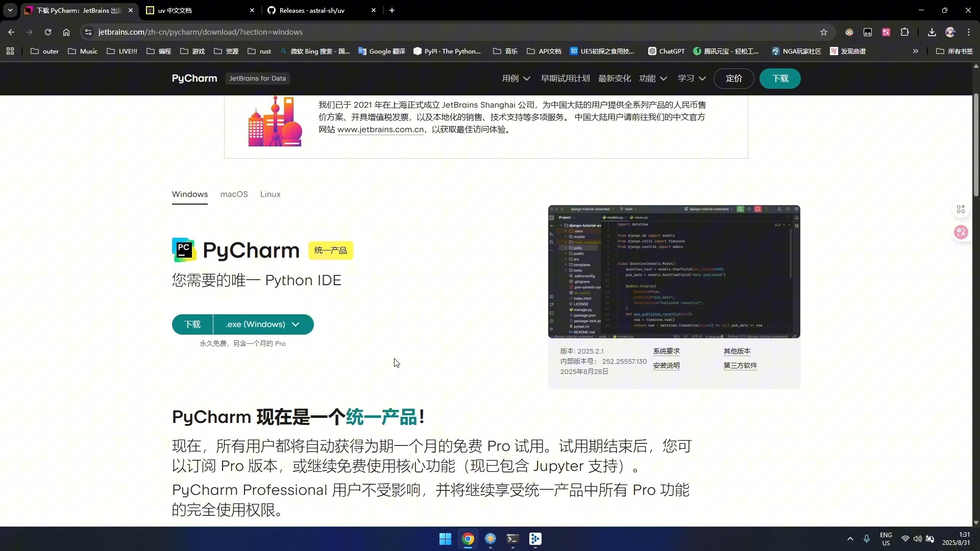
Task: Click the 统一产品 yellow badge
Action: pyautogui.click(x=330, y=251)
